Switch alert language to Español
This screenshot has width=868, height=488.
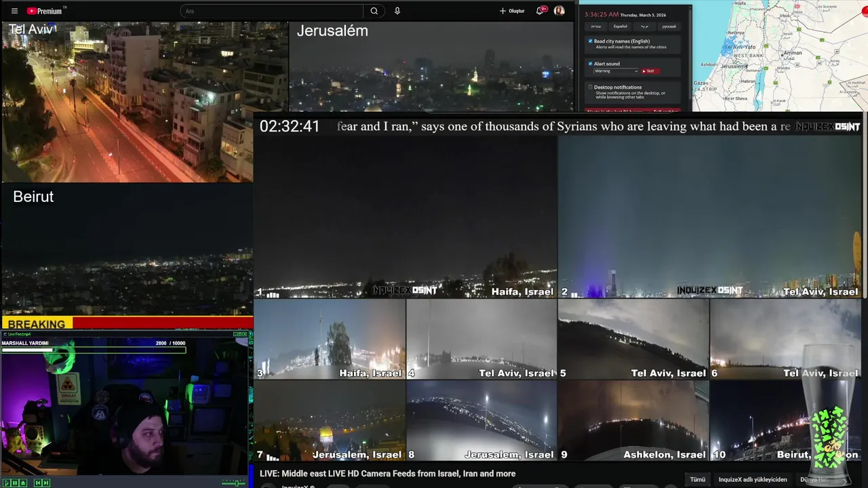tap(620, 26)
